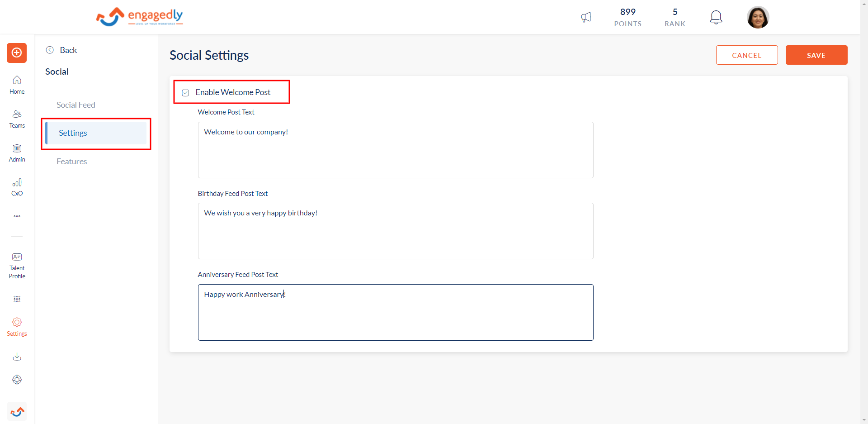Select the Features menu item

point(71,161)
